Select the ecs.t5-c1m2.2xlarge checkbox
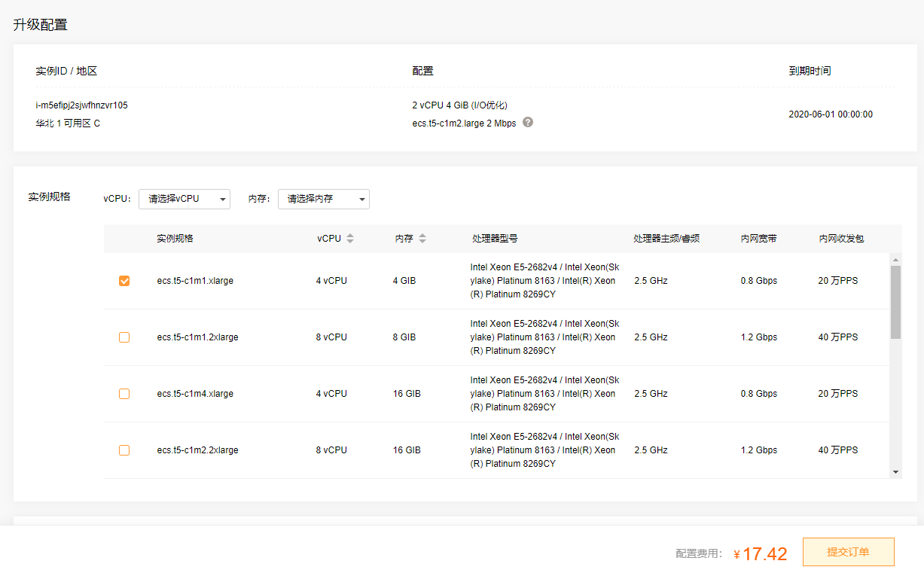The height and width of the screenshot is (573, 924). click(124, 450)
